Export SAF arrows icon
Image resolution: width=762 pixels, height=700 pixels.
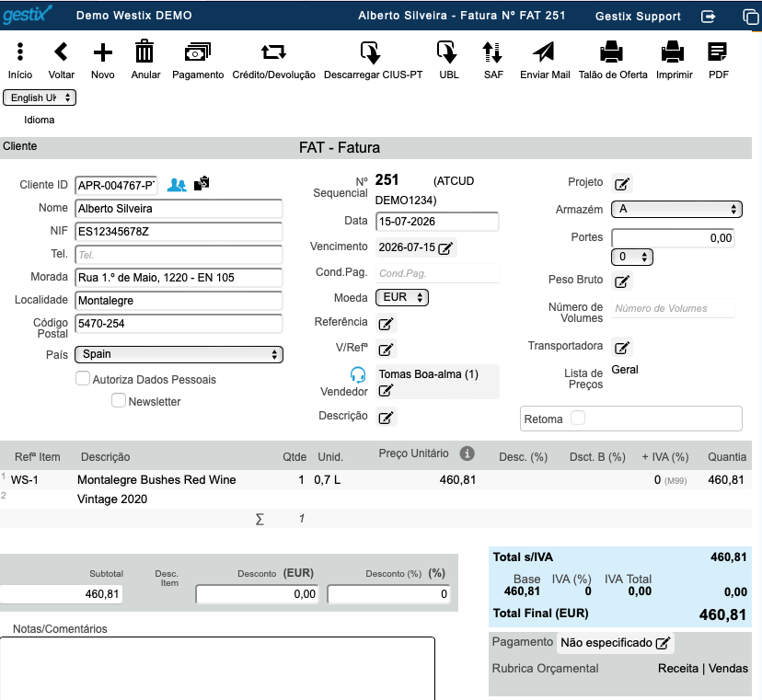pos(491,52)
